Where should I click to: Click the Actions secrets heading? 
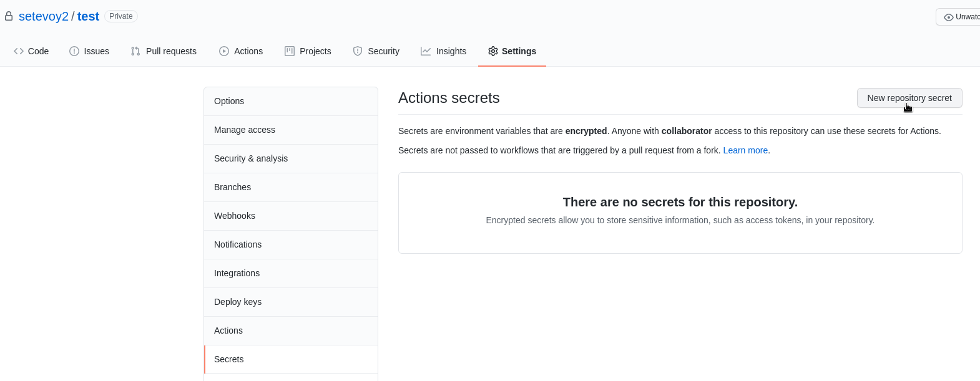click(x=449, y=98)
